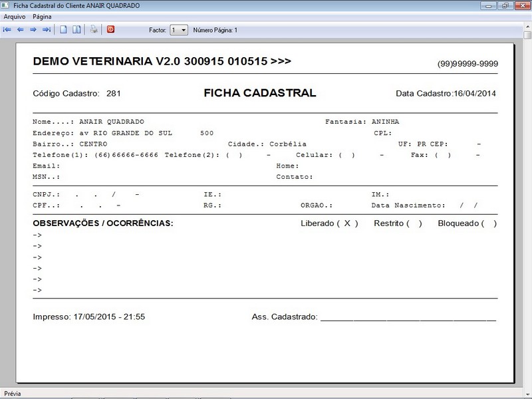Click 'Fantasia: ANINHA' text
The image size is (532, 399).
[362, 122]
